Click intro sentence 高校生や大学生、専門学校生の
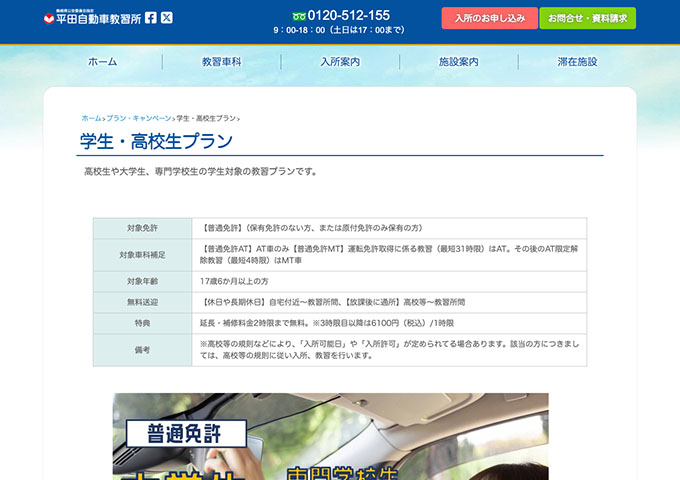This screenshot has height=480, width=680. click(201, 172)
